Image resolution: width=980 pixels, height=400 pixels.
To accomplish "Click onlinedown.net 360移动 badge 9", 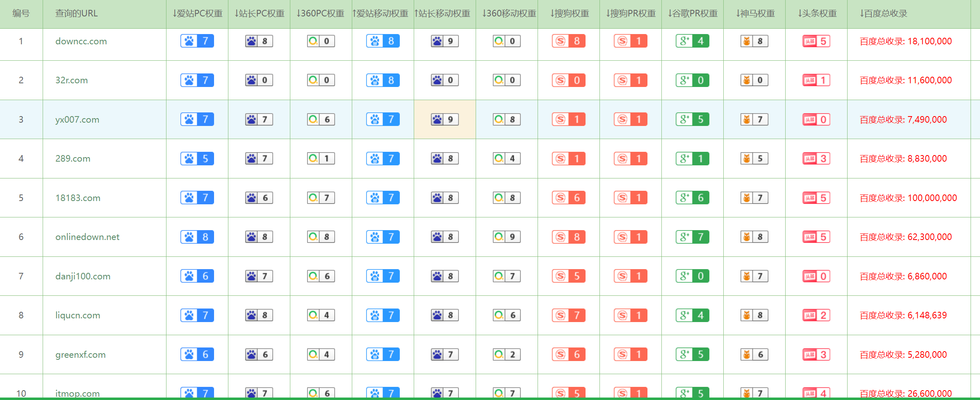I will click(507, 237).
